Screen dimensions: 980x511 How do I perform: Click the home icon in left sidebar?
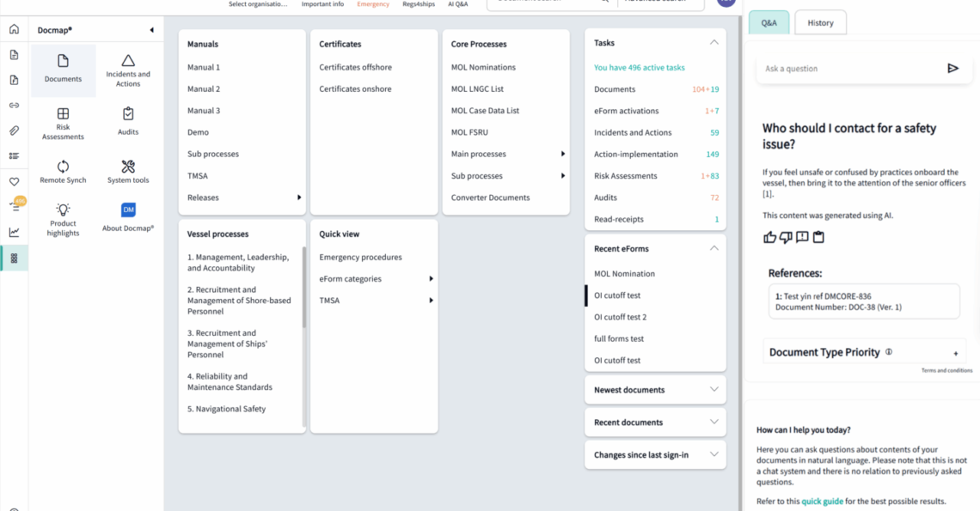(x=14, y=29)
